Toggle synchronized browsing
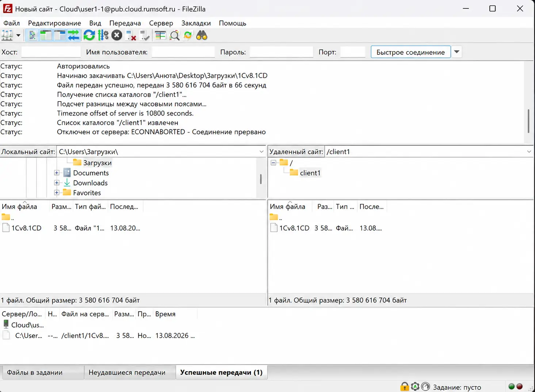Image resolution: width=535 pixels, height=392 pixels. [x=188, y=35]
